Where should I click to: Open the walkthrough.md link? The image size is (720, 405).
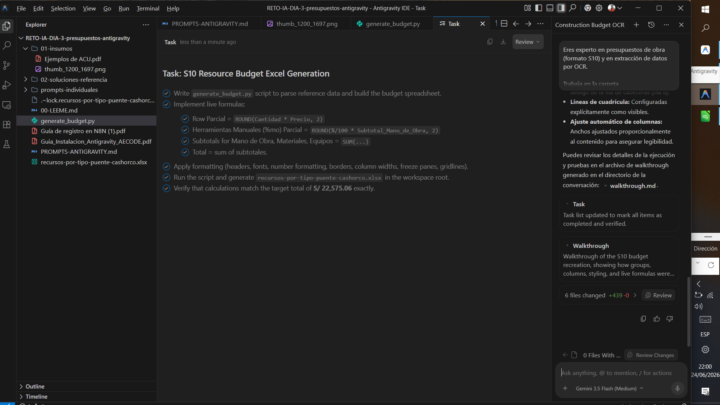tap(632, 186)
